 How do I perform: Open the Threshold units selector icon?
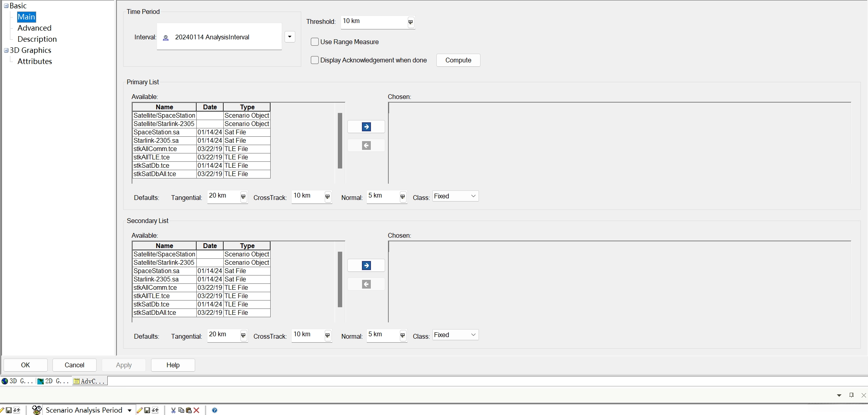pos(411,22)
